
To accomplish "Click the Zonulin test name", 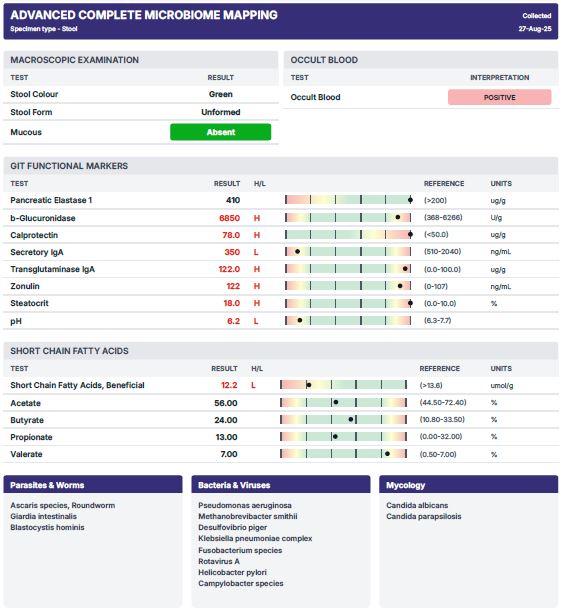I will click(x=25, y=286).
